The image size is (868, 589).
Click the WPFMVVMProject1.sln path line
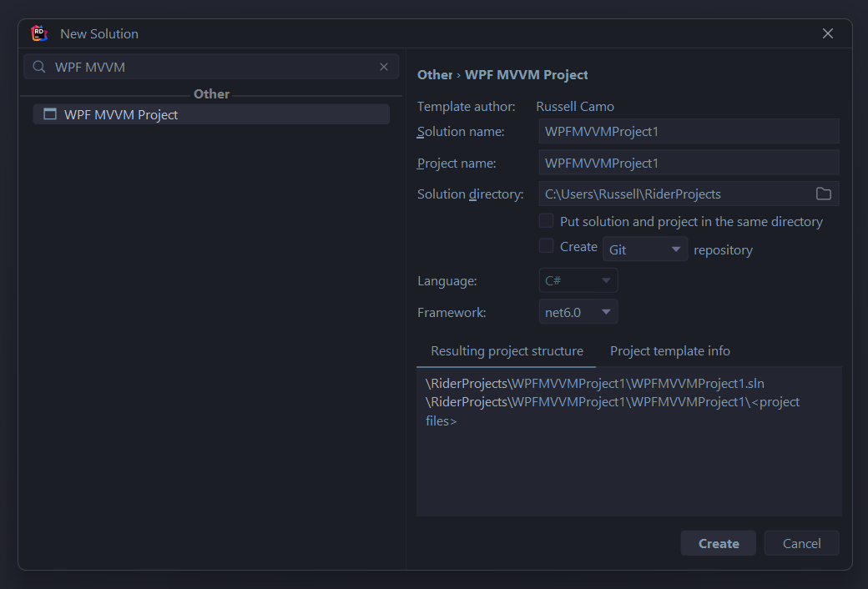click(x=594, y=384)
